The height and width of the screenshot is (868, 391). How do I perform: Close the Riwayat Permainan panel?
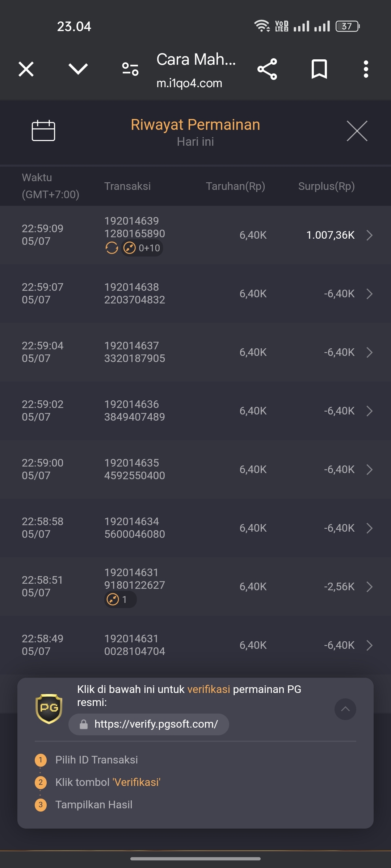click(357, 131)
